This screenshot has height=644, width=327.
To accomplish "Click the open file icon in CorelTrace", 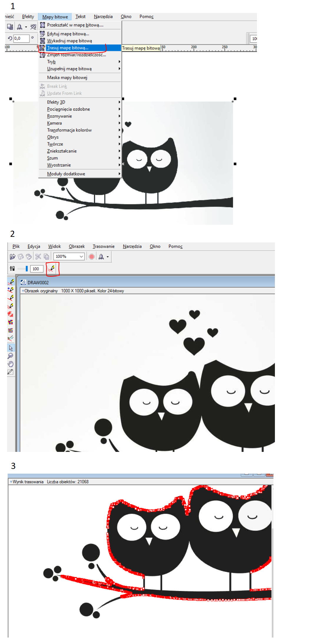I will [x=12, y=257].
